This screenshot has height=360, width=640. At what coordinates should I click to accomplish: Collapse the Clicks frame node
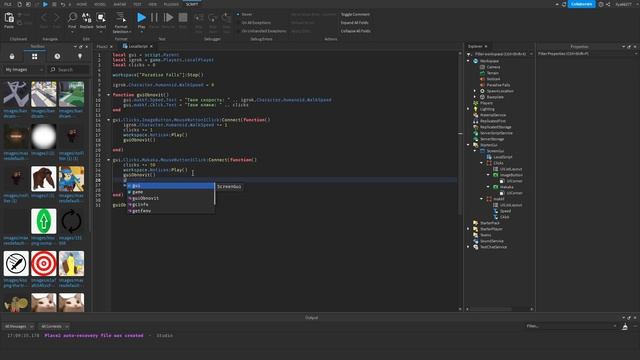(482, 163)
